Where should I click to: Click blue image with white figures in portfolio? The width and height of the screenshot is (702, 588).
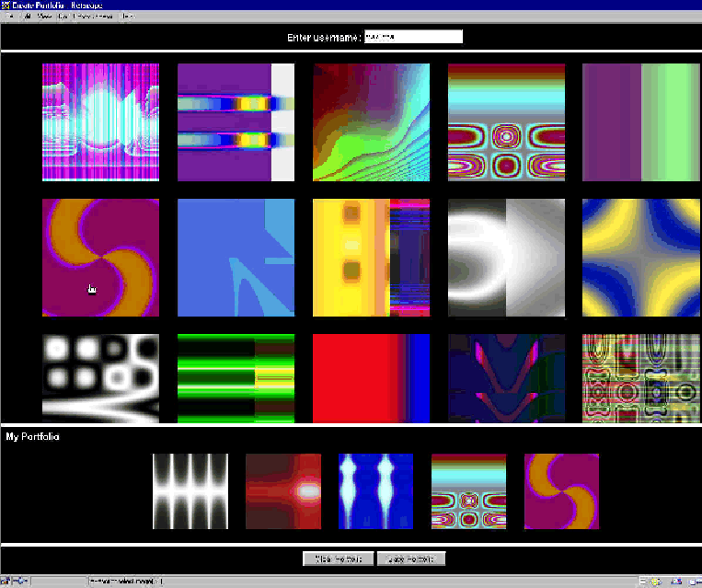point(375,491)
